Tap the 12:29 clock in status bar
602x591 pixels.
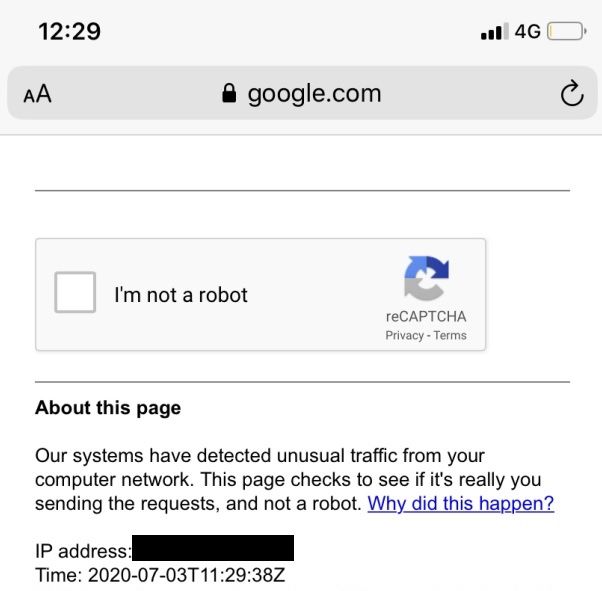click(69, 31)
